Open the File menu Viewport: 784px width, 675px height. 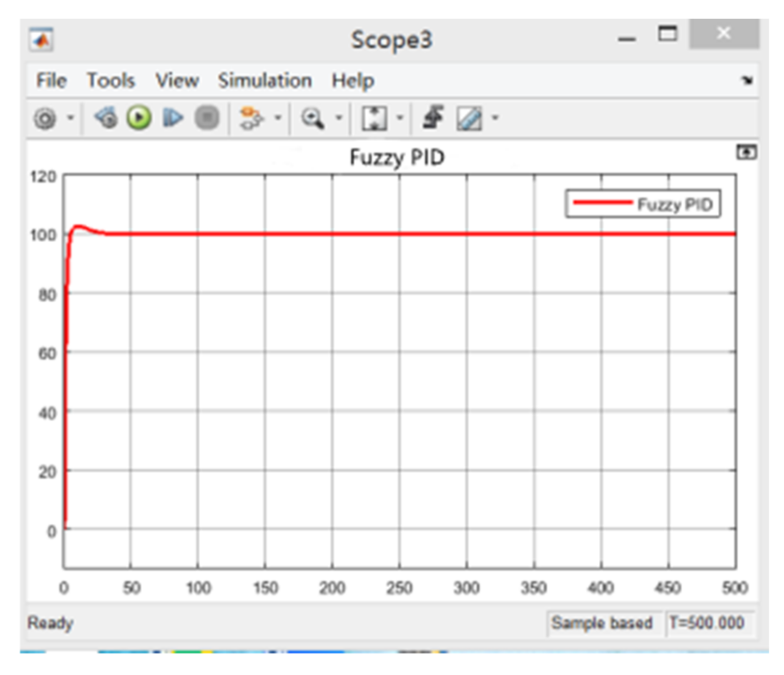51,81
